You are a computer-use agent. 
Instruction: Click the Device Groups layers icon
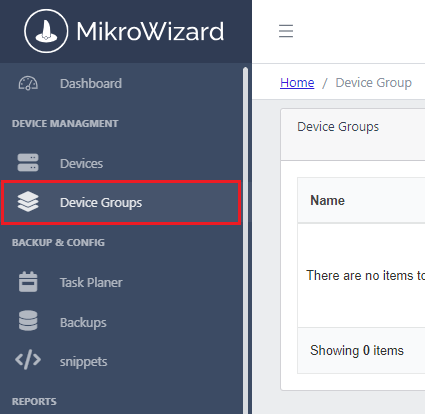(28, 202)
